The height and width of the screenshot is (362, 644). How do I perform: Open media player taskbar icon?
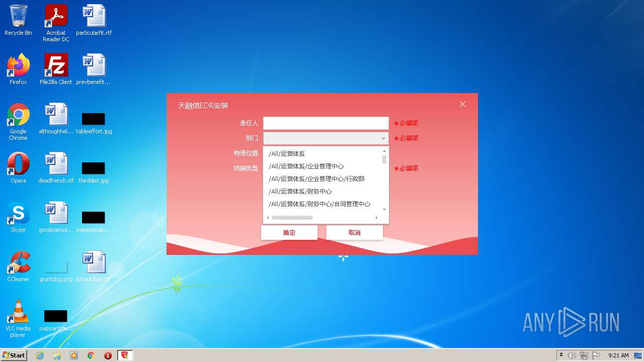74,355
